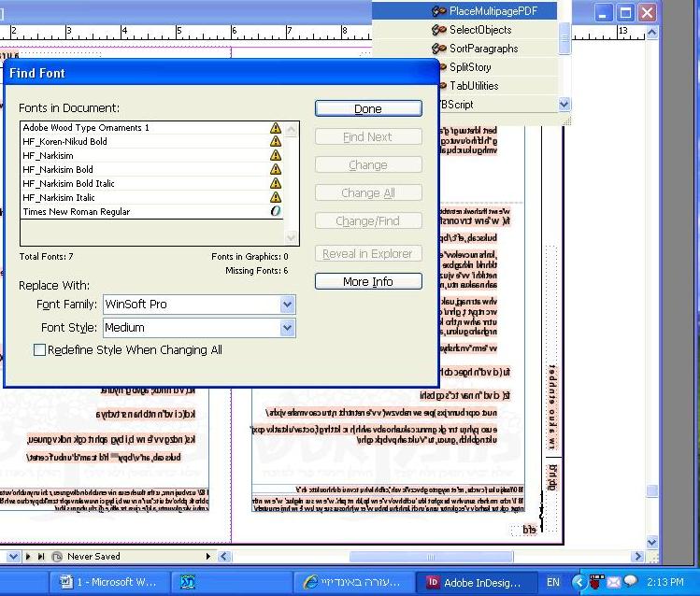Click the disabled Change All button

(368, 192)
